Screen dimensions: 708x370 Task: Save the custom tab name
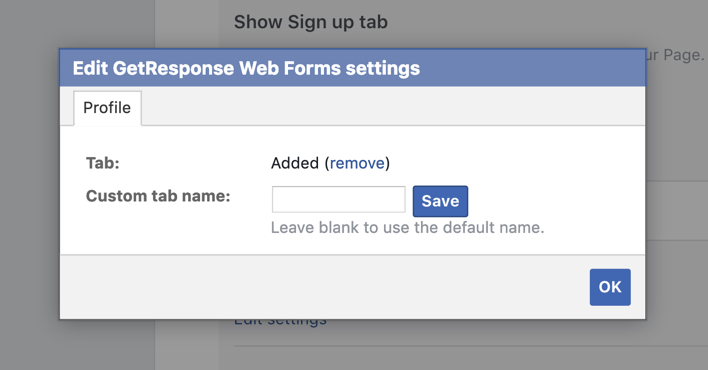pyautogui.click(x=440, y=201)
